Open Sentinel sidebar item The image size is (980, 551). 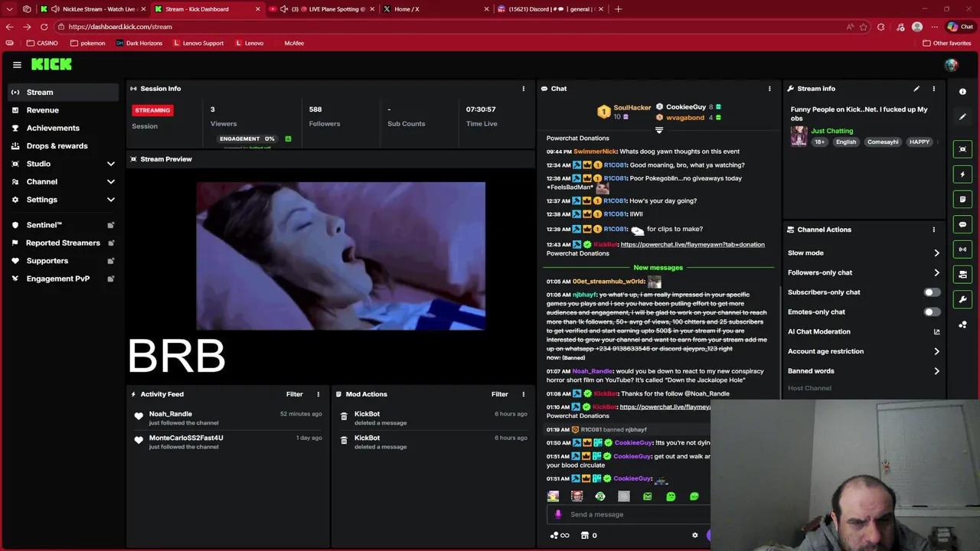tap(64, 225)
